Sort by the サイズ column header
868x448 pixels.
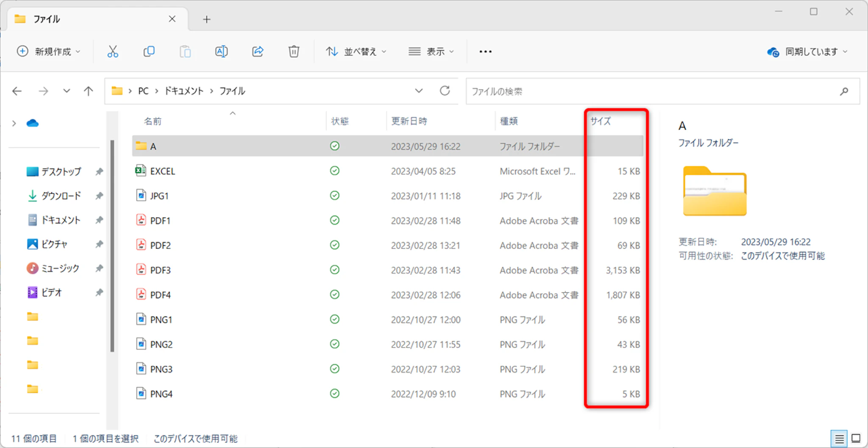click(x=601, y=121)
